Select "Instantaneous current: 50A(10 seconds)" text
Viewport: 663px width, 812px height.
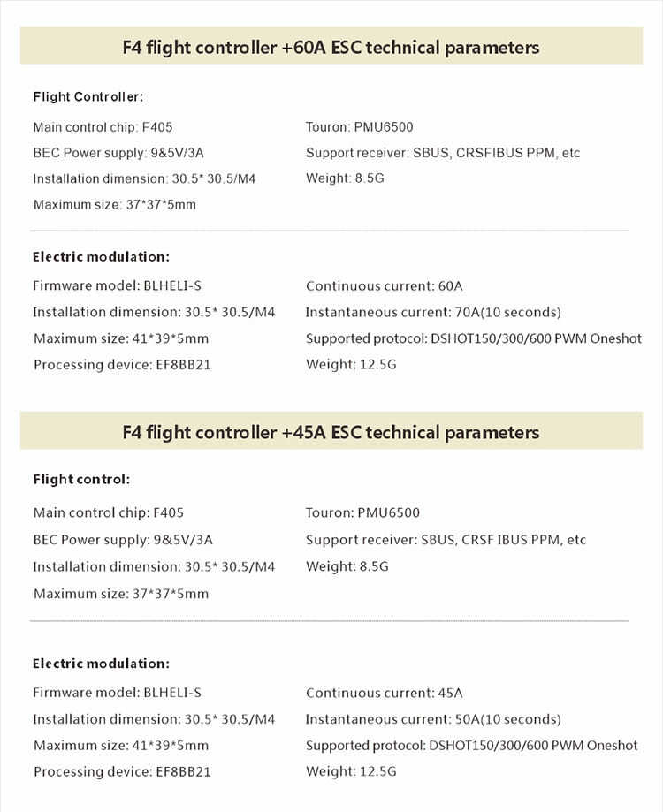click(x=433, y=719)
